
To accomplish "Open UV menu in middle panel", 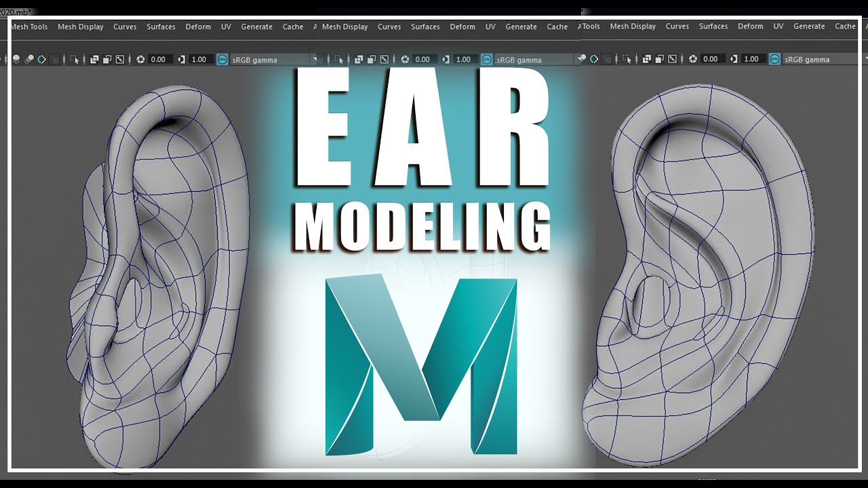I will pyautogui.click(x=490, y=27).
